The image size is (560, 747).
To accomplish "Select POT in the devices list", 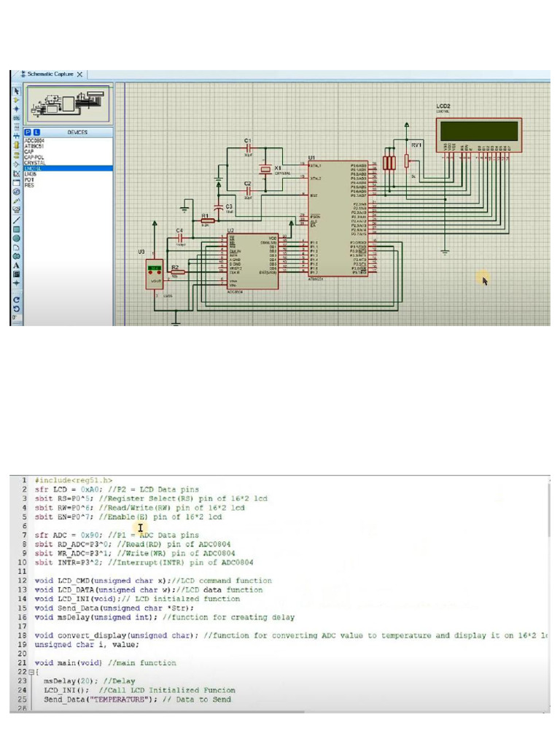I will pos(29,179).
